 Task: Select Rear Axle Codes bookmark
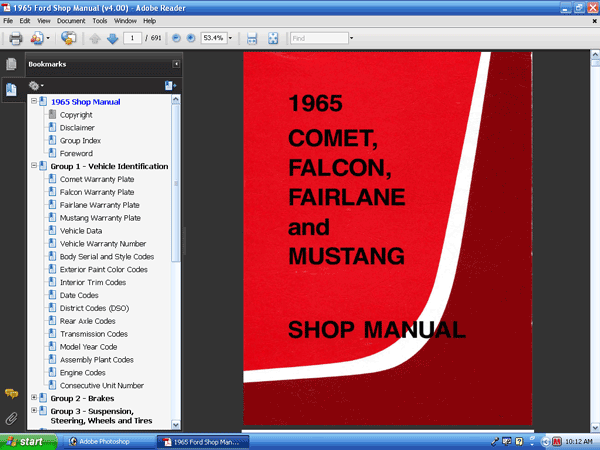pos(88,321)
